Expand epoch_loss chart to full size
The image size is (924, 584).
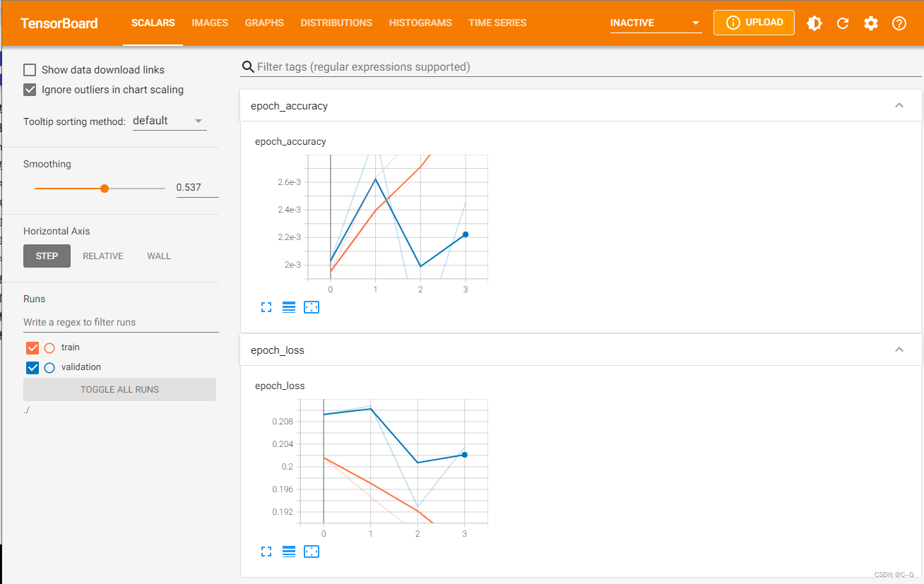pyautogui.click(x=266, y=552)
